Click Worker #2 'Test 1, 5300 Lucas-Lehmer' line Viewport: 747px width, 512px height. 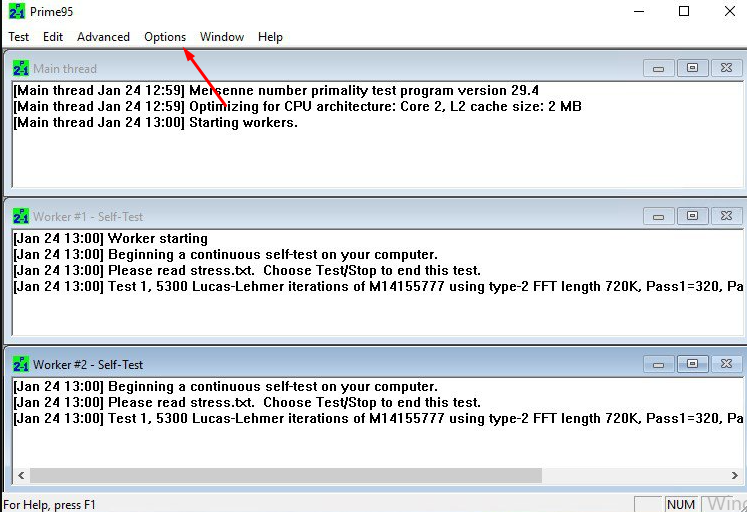tap(378, 418)
